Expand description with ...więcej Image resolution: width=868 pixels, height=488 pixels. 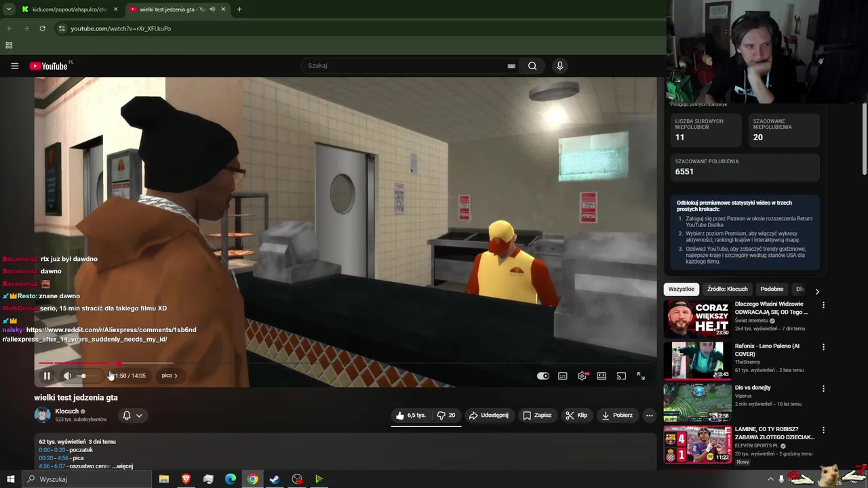tap(123, 466)
